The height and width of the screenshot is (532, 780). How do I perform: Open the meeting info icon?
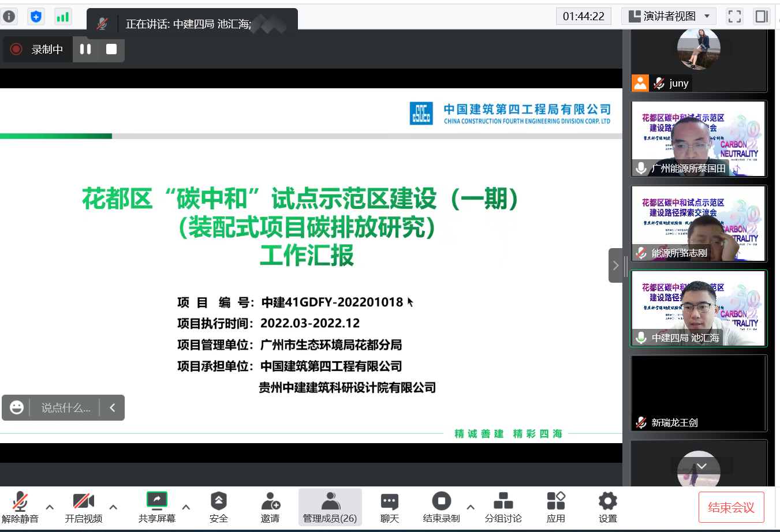pos(9,17)
